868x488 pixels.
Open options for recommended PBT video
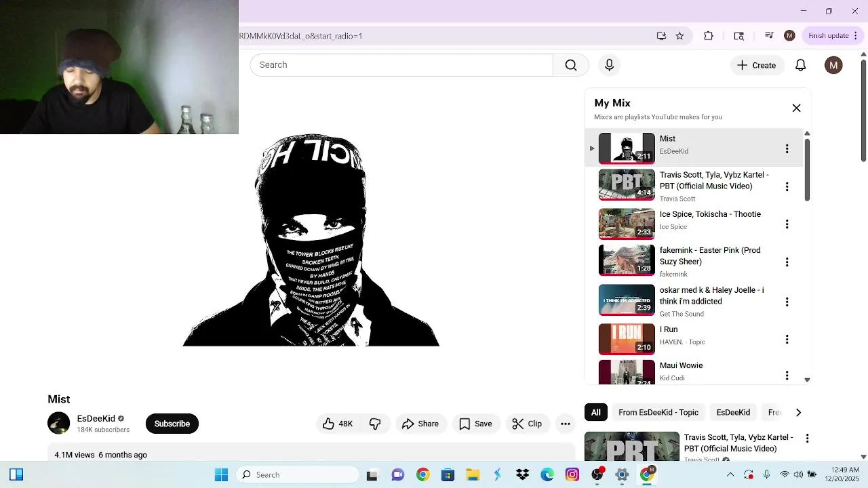tap(807, 439)
